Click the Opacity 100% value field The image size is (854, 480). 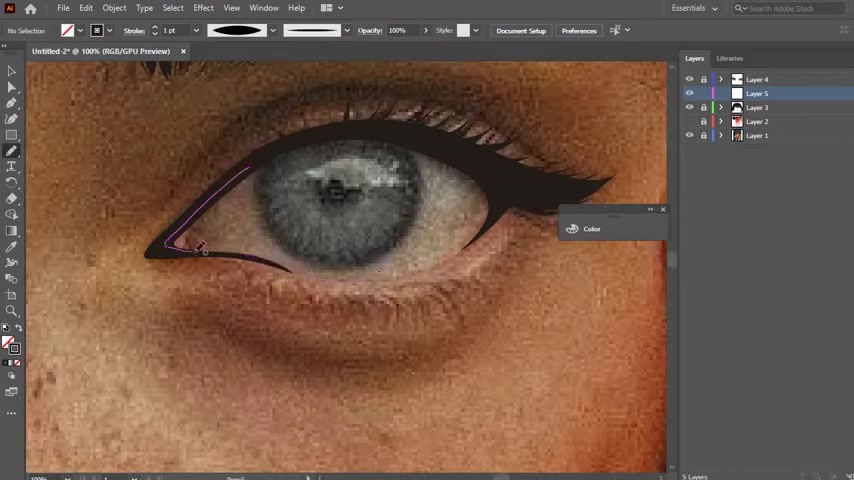[x=402, y=31]
